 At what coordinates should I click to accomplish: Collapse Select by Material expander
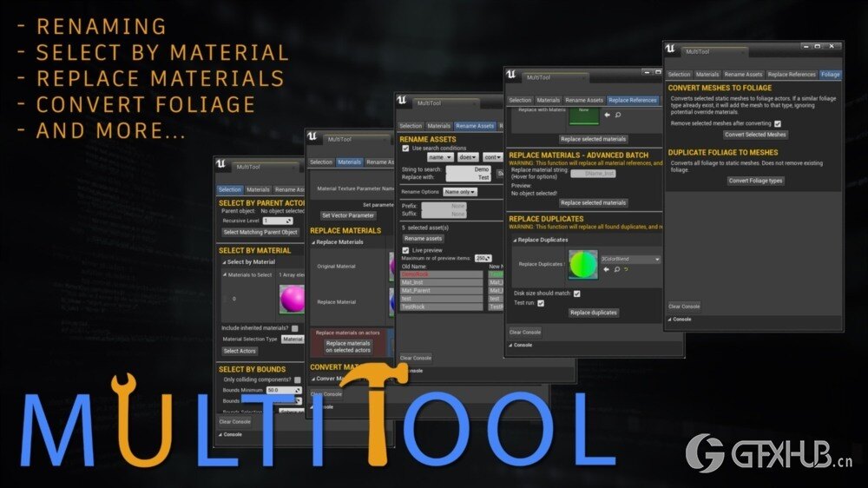click(x=224, y=262)
